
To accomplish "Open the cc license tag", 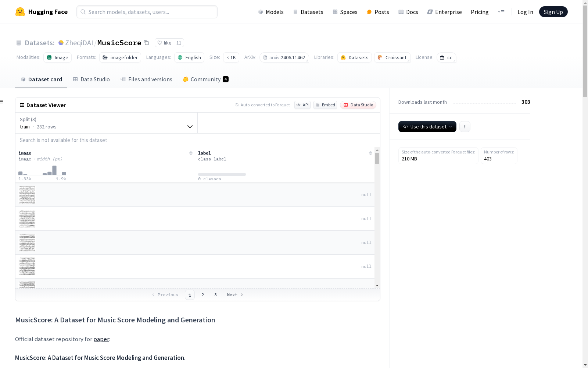I will pos(447,57).
